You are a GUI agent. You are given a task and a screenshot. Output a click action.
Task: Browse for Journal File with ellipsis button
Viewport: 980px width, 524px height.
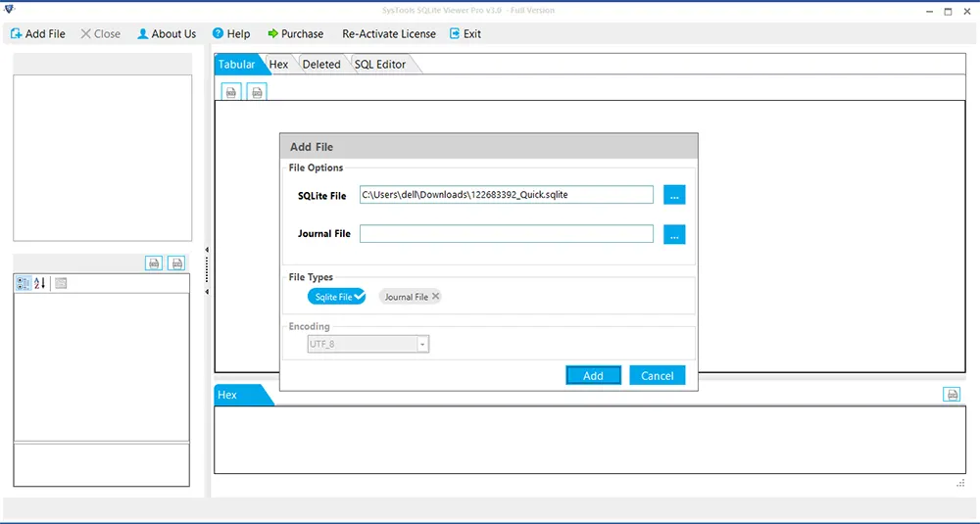(674, 235)
